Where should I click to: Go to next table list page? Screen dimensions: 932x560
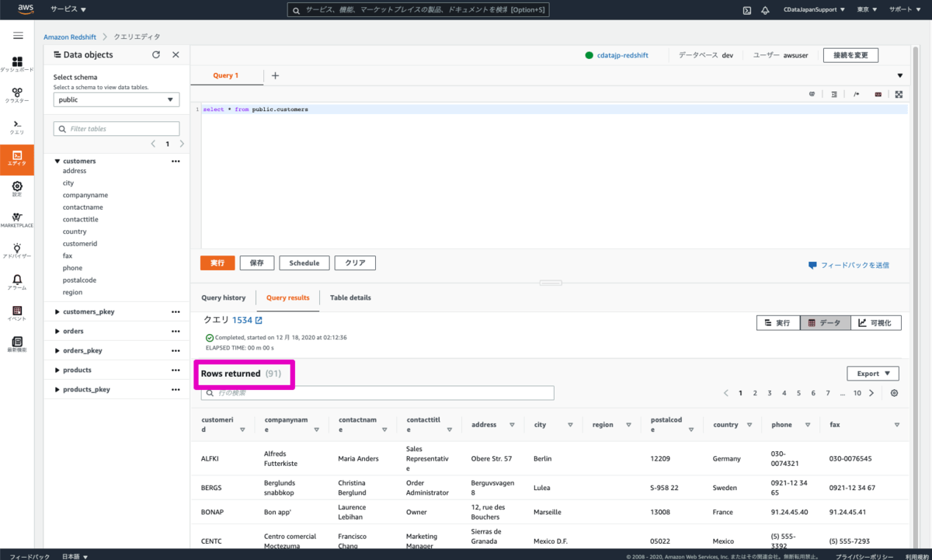tap(182, 144)
